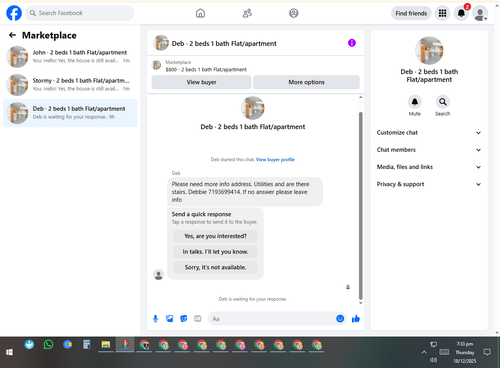Open the Windows Start button

coord(9,352)
